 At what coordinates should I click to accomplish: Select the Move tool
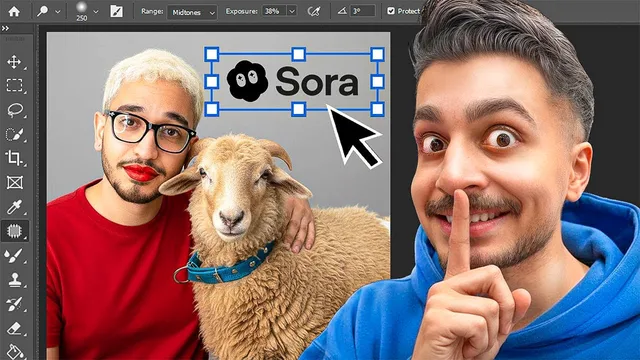click(14, 62)
